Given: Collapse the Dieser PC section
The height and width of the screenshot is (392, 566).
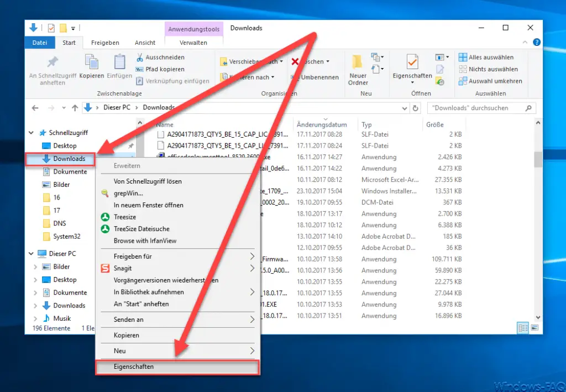Looking at the screenshot, I should (32, 253).
